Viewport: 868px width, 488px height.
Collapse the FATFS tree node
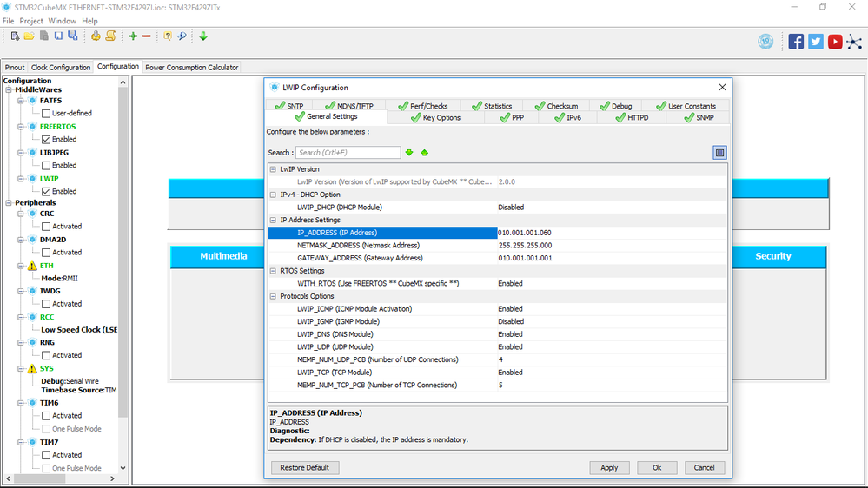(21, 101)
